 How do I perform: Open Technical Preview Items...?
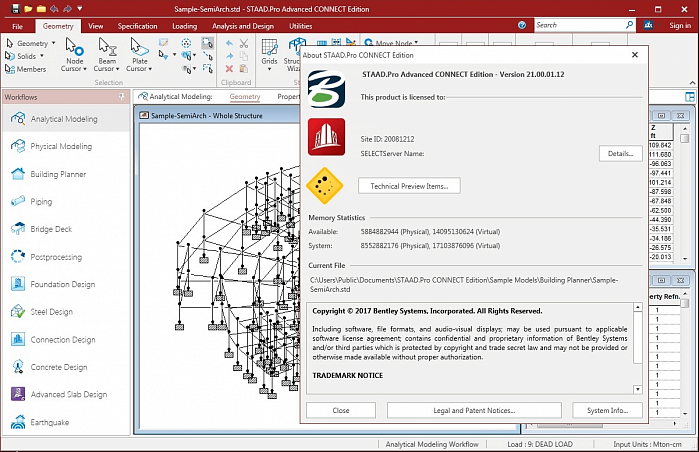(409, 186)
